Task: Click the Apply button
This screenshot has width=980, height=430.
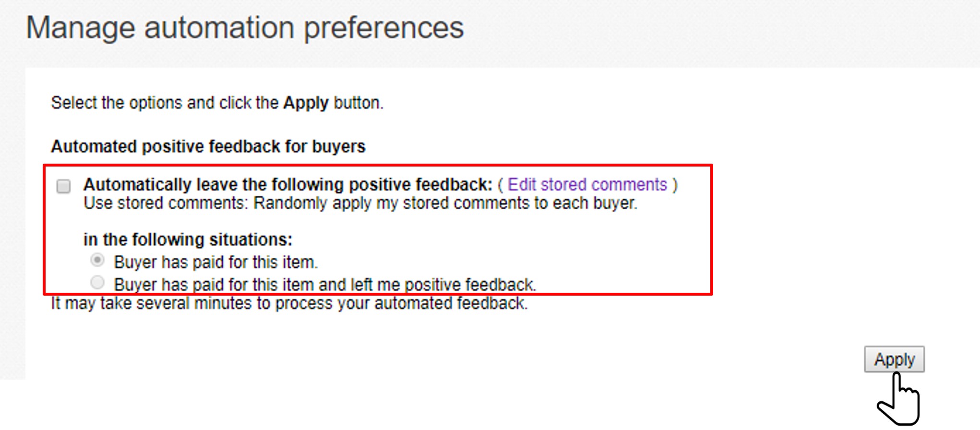Action: (894, 359)
